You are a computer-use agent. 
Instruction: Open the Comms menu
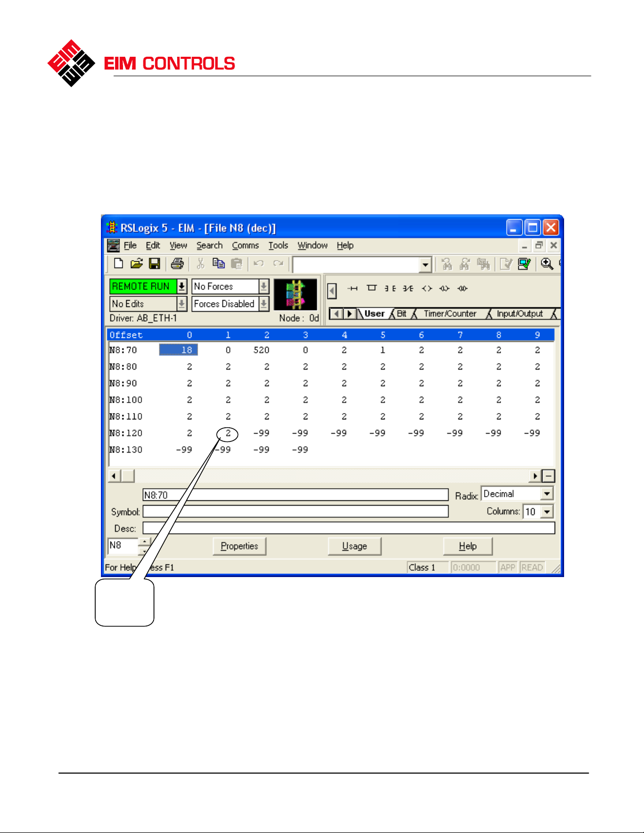coord(246,245)
